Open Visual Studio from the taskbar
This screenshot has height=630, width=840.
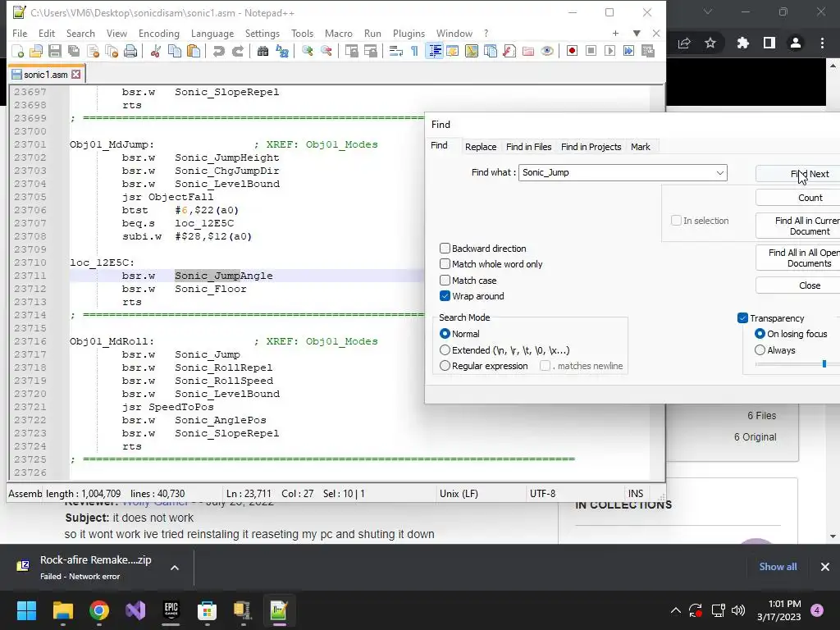pyautogui.click(x=135, y=610)
